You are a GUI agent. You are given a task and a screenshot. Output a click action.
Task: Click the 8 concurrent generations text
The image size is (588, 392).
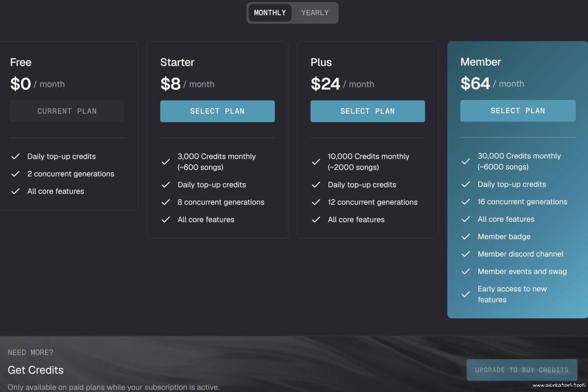coord(220,202)
